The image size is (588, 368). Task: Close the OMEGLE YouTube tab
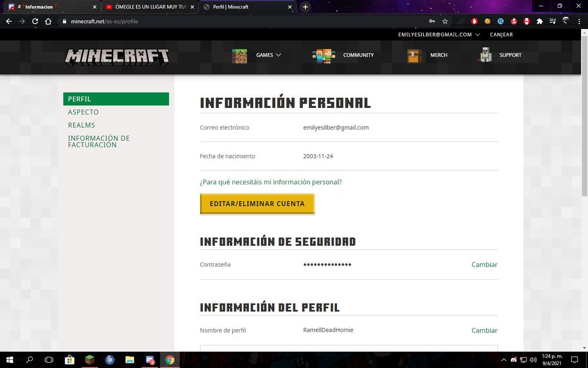pos(191,7)
